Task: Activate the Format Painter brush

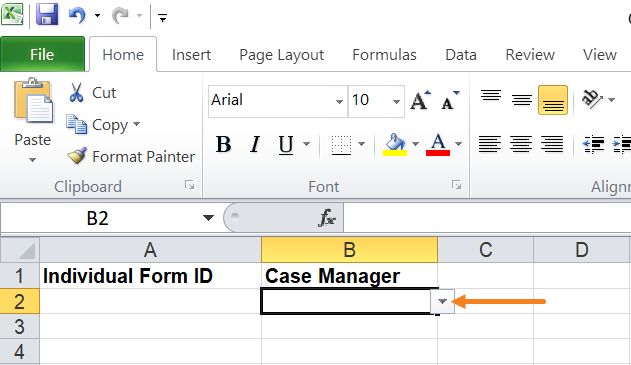Action: point(131,156)
